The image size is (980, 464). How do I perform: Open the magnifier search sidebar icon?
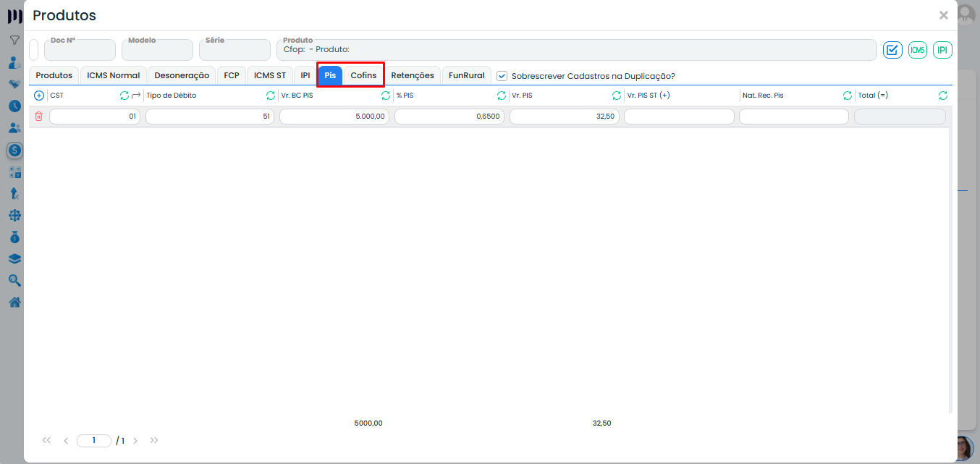click(x=14, y=281)
